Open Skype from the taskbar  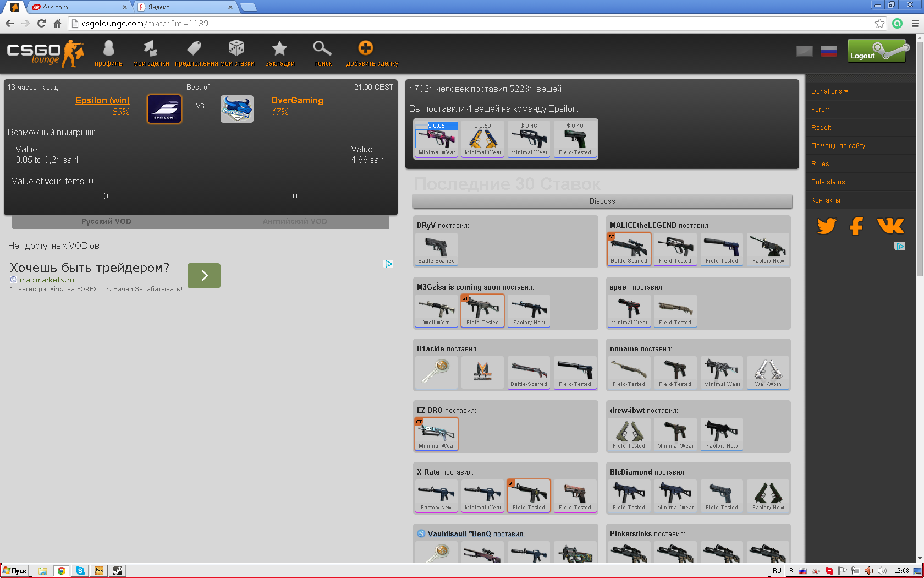pos(80,571)
